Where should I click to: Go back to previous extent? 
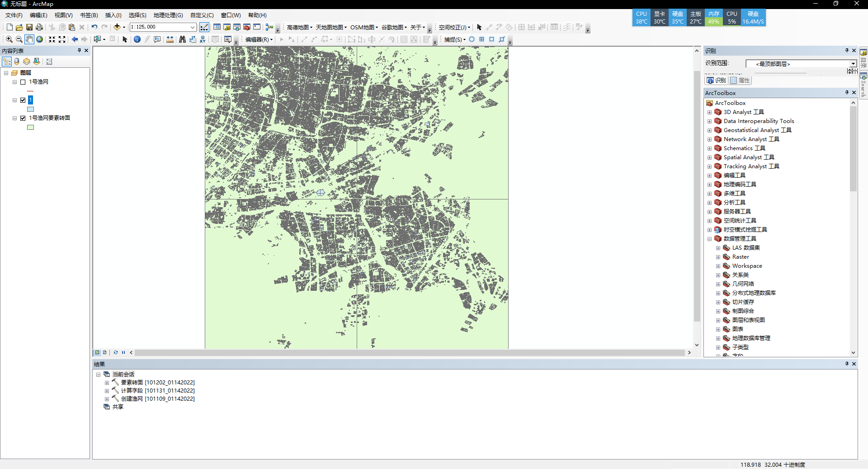(x=75, y=39)
